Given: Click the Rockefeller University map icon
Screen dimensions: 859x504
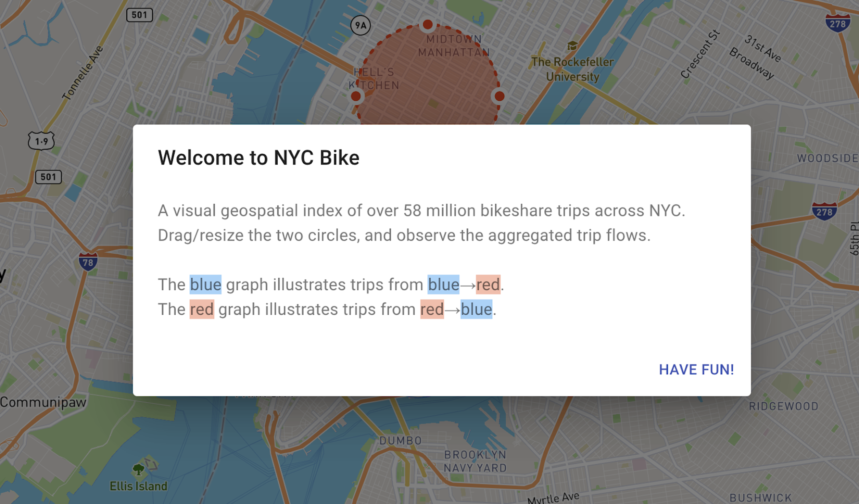Looking at the screenshot, I should 572,46.
